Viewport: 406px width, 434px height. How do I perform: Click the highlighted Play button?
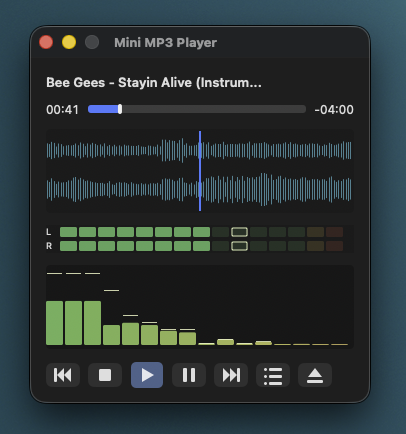click(147, 375)
